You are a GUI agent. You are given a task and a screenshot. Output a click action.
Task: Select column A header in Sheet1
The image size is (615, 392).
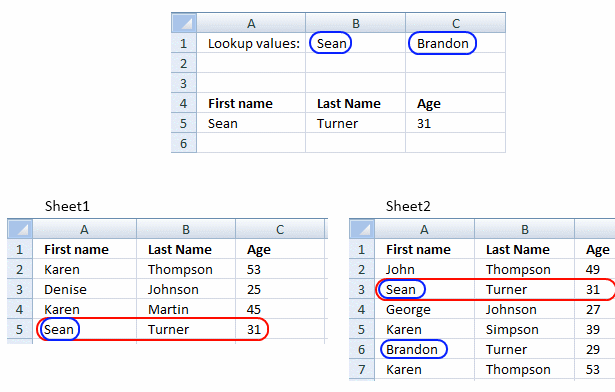[84, 229]
